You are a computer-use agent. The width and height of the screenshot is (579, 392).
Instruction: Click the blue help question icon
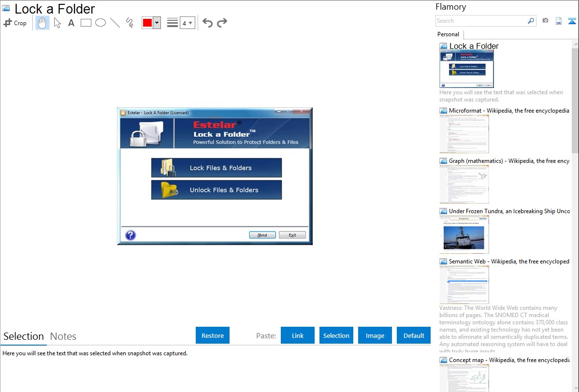point(130,235)
